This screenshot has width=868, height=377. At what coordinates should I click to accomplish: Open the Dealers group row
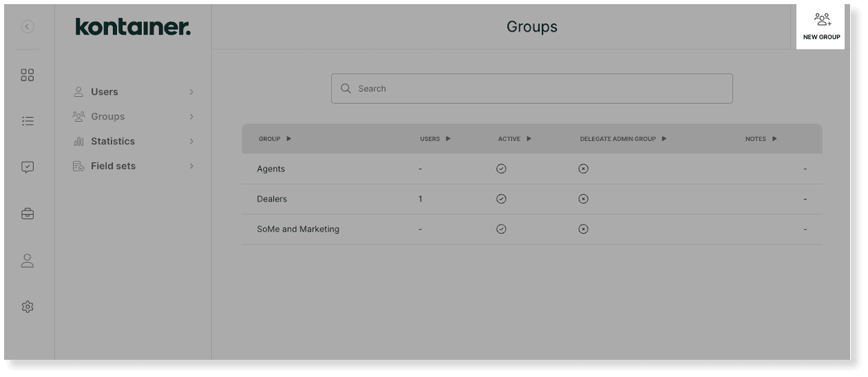(x=531, y=199)
